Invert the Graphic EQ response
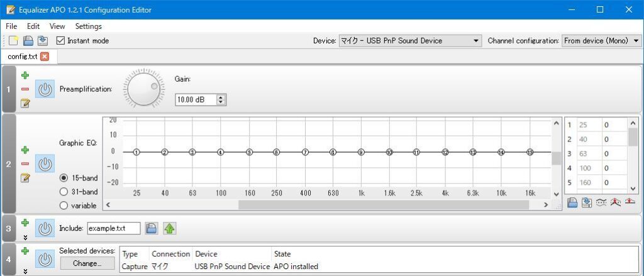Image resolution: width=644 pixels, height=276 pixels. pyautogui.click(x=601, y=202)
